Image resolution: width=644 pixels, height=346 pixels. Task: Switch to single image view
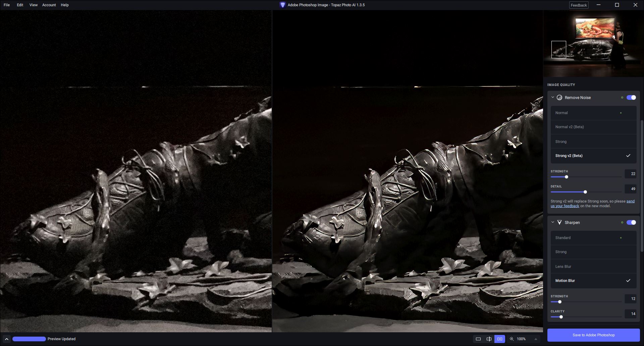[x=478, y=339]
